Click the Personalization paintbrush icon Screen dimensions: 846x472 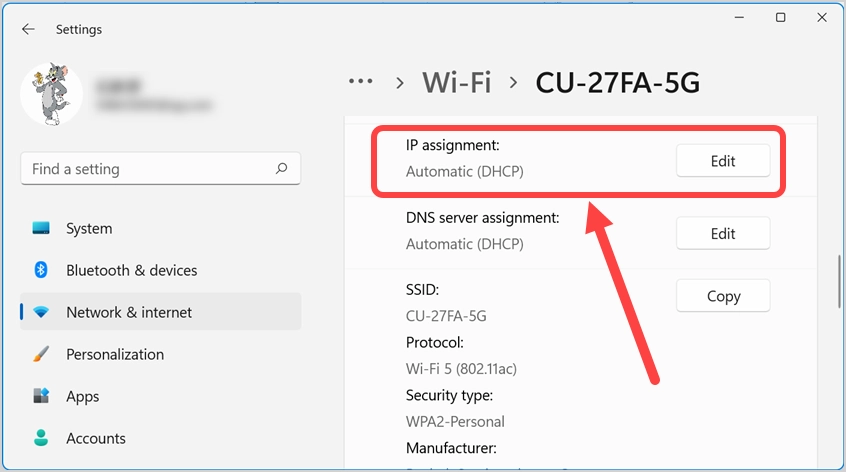pyautogui.click(x=41, y=354)
